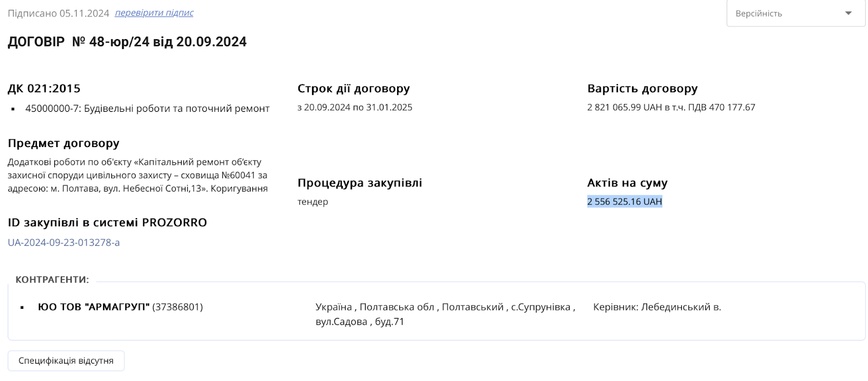The height and width of the screenshot is (381, 868).
Task: Select the ДК 021:2015 heading
Action: point(44,88)
